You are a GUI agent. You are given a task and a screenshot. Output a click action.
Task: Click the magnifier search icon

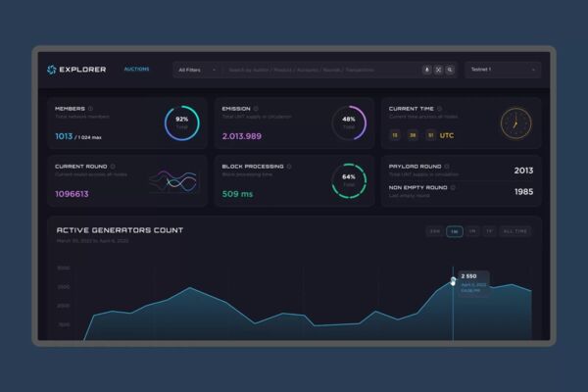(x=450, y=70)
